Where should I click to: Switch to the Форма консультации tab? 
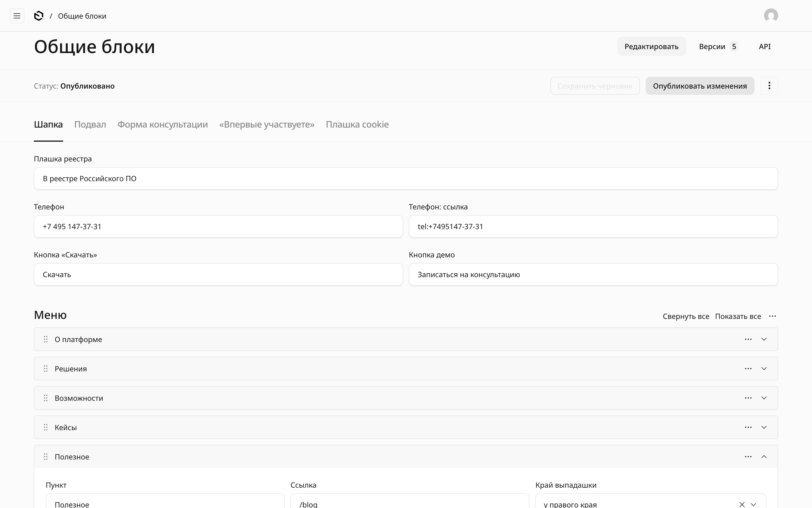pos(162,125)
